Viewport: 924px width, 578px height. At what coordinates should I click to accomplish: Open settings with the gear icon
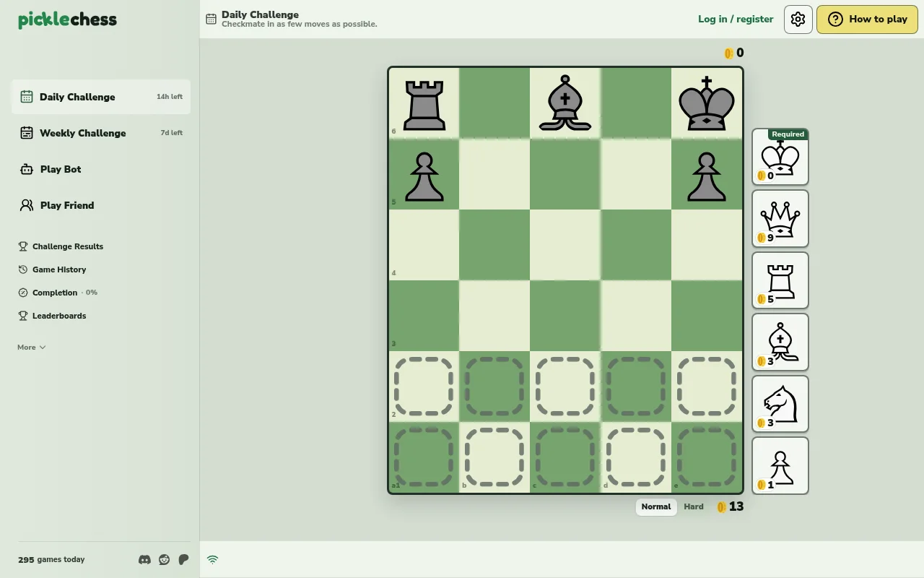(x=798, y=20)
